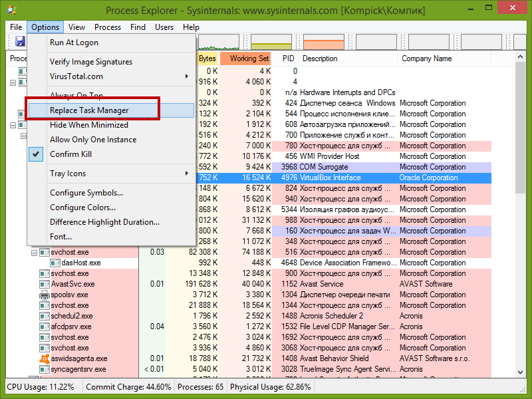Sort by the Company Name column header

[444, 59]
